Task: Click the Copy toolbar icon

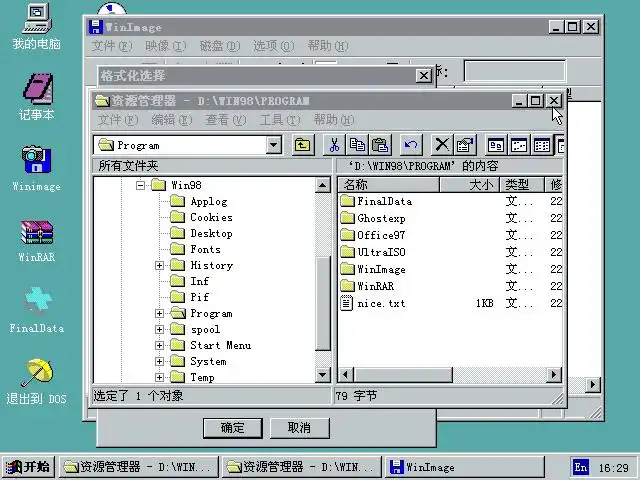Action: [357, 145]
